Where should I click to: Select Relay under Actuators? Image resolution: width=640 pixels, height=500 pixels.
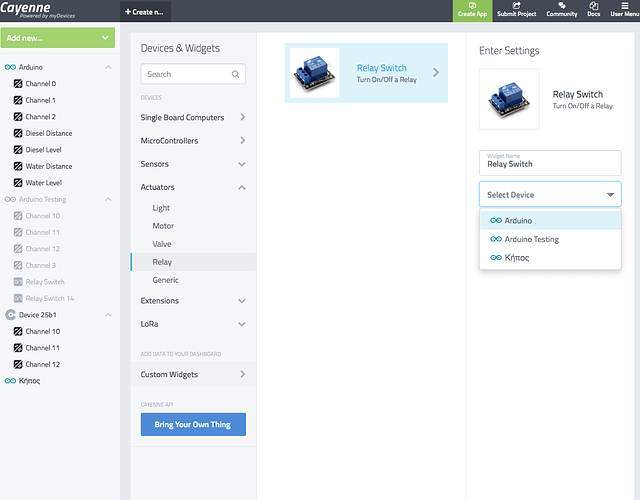click(193, 262)
